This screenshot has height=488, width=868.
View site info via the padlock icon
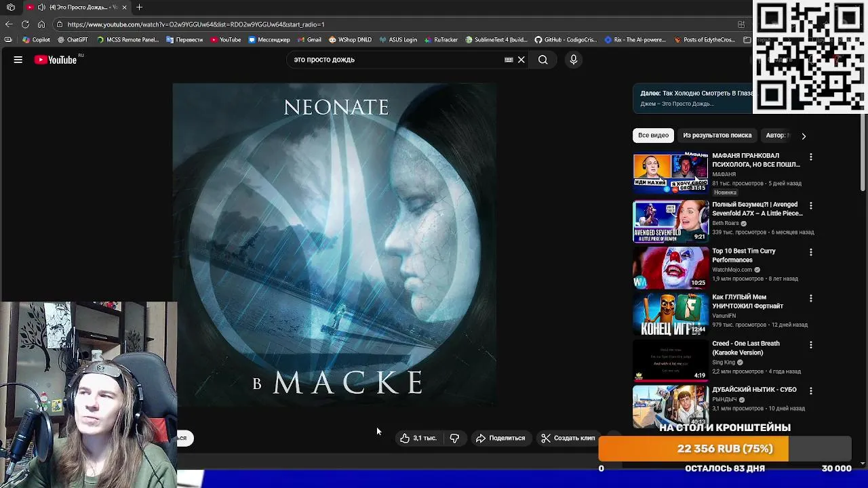[x=60, y=24]
